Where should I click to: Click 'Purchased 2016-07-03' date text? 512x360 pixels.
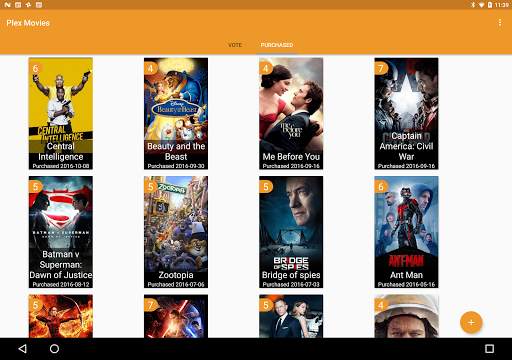click(291, 284)
